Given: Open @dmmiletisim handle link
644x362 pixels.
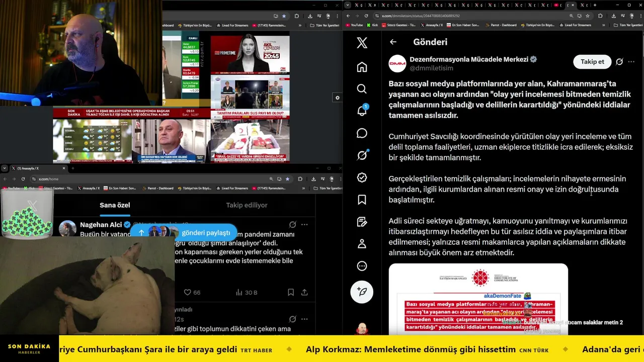Looking at the screenshot, I should (431, 68).
